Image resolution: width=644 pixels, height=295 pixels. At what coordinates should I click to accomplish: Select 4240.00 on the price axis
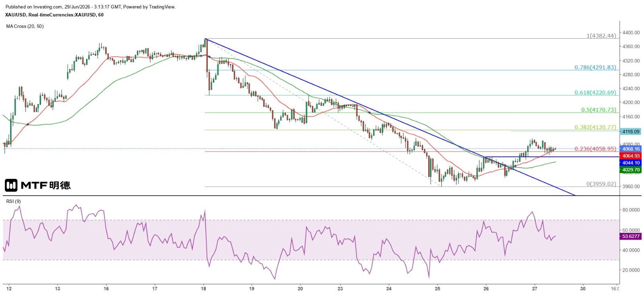tap(631, 89)
